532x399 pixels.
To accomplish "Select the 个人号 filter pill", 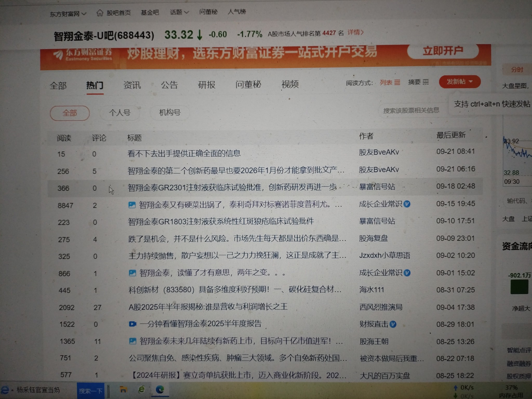I will (120, 113).
